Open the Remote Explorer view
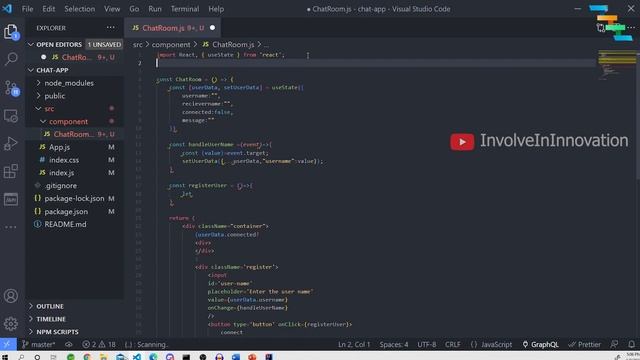640x360 pixels. 11,116
